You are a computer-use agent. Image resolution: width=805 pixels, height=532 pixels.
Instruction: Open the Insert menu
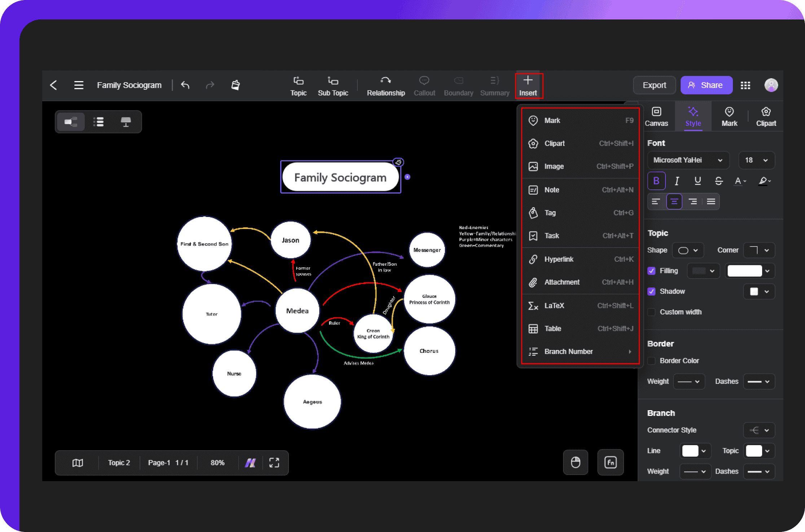click(x=528, y=84)
